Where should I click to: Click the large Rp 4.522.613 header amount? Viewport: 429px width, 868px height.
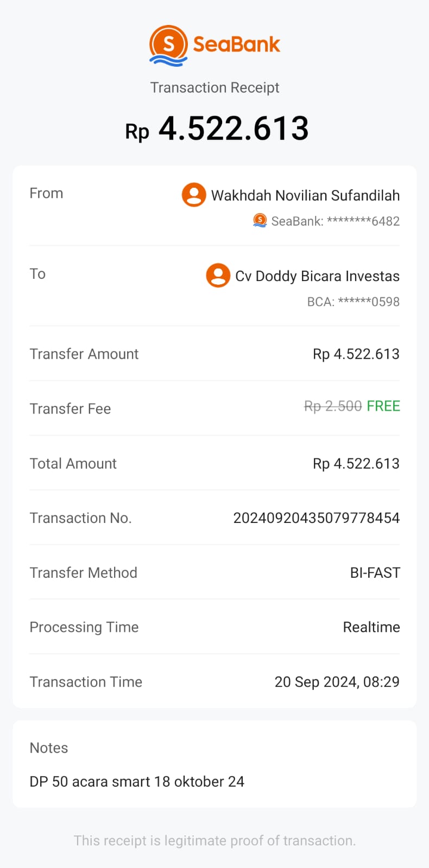coord(217,129)
